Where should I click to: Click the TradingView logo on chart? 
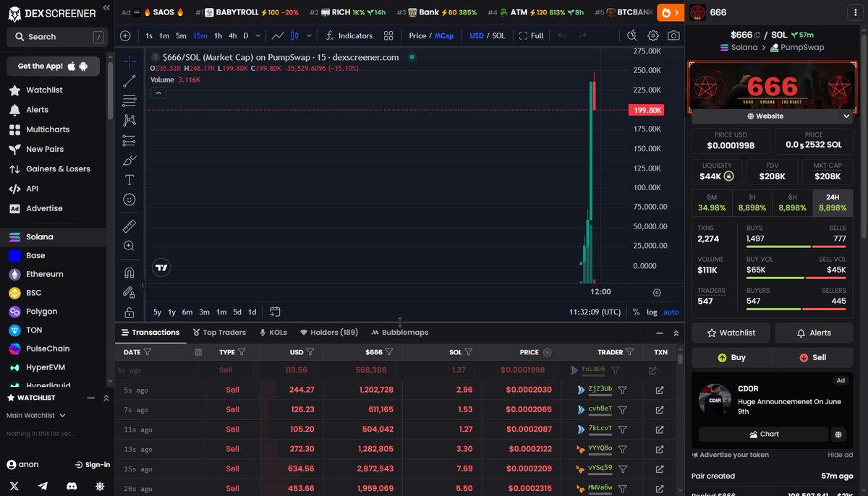pyautogui.click(x=162, y=268)
